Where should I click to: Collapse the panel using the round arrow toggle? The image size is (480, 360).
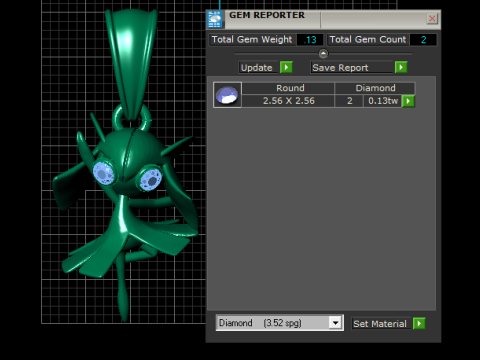(x=323, y=53)
